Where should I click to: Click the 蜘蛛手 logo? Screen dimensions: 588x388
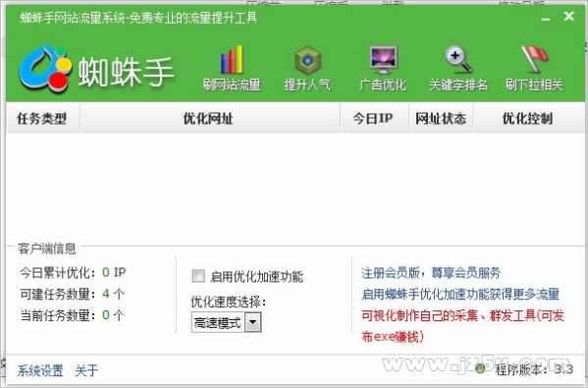96,70
